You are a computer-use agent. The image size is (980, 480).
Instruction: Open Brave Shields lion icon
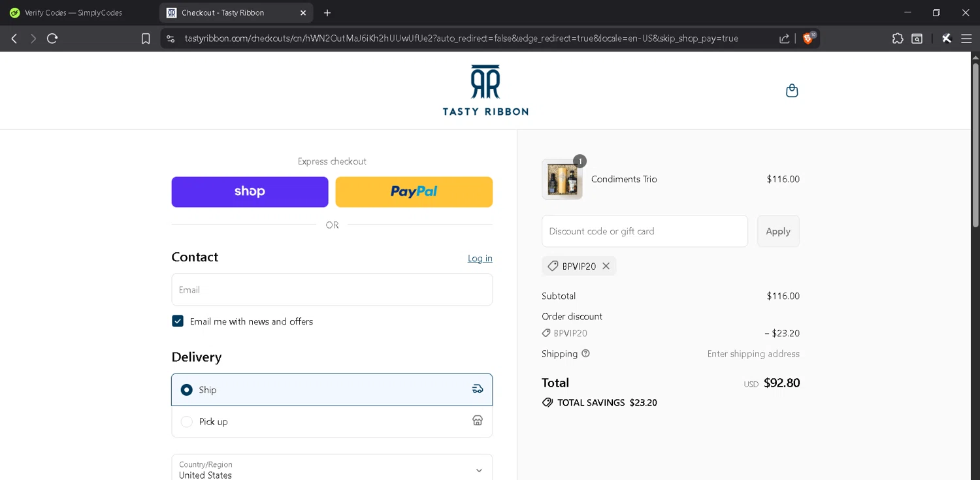[808, 39]
